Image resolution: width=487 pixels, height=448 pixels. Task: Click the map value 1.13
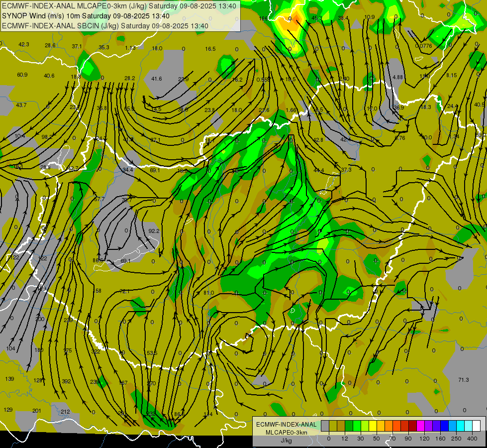[130, 48]
